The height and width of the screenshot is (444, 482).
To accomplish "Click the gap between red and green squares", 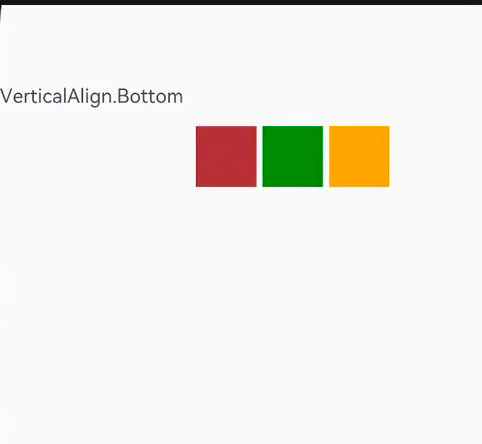I will tap(259, 156).
